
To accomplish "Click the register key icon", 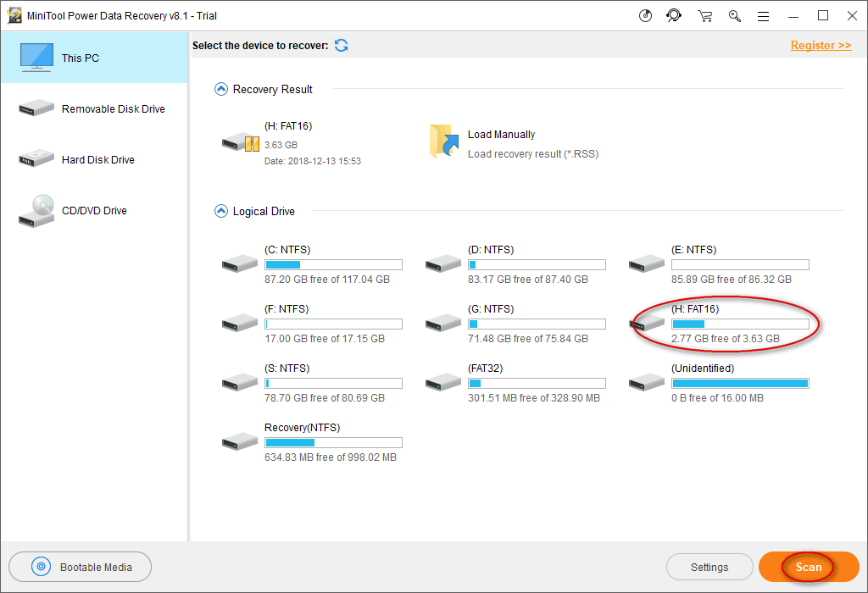I will [x=735, y=16].
